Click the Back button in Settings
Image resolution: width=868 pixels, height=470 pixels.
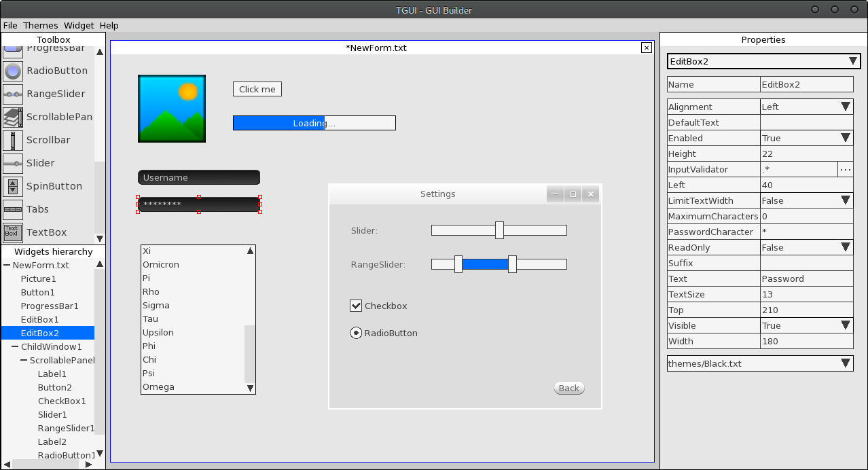tap(569, 388)
